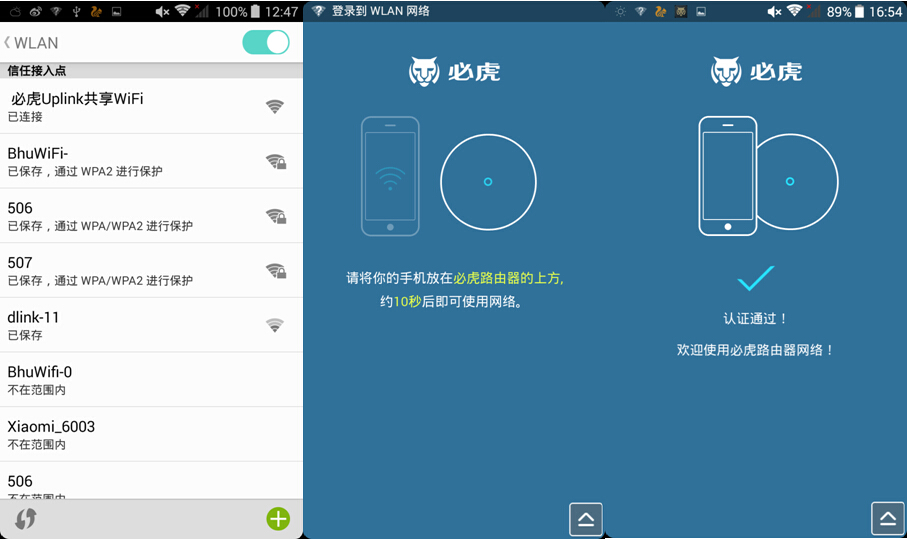Open the BhuWiFi- network entry
The width and height of the screenshot is (907, 539).
(152, 161)
